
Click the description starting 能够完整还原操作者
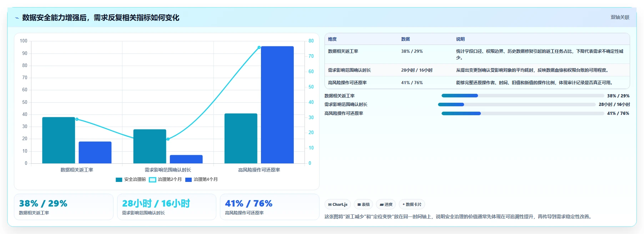point(534,83)
